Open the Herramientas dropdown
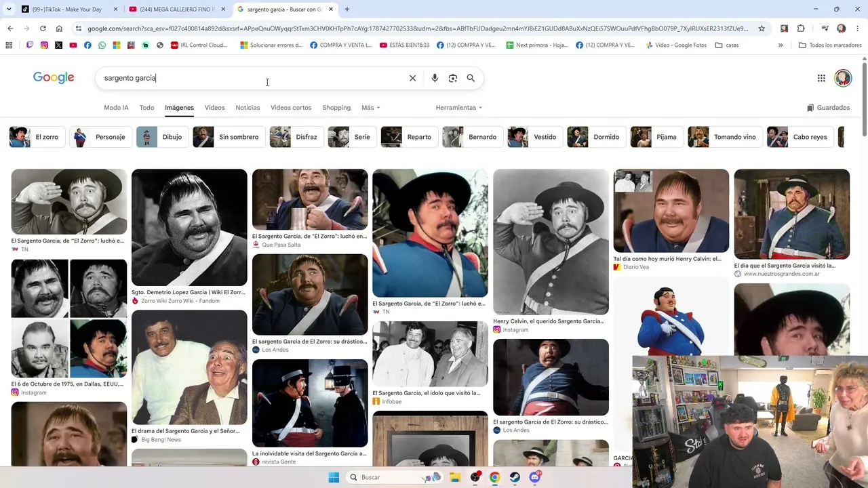The image size is (868, 488). click(x=459, y=108)
